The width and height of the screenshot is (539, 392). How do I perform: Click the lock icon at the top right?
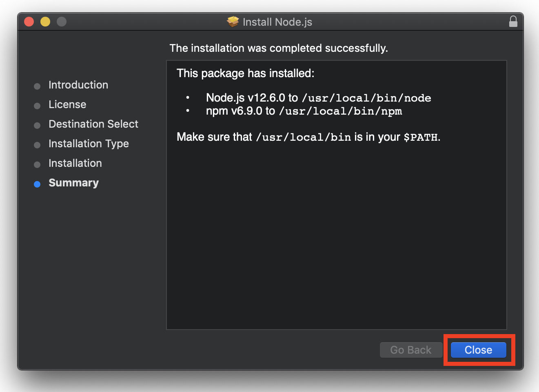pos(513,22)
